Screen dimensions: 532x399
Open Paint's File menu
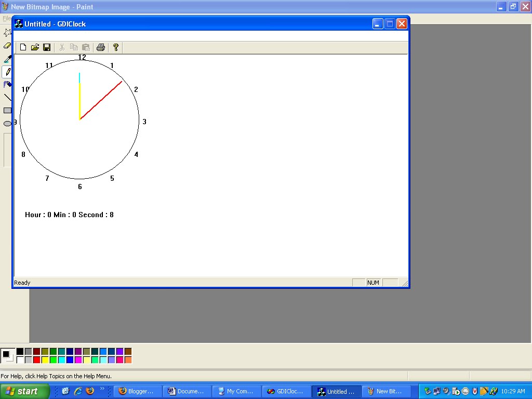[x=7, y=18]
